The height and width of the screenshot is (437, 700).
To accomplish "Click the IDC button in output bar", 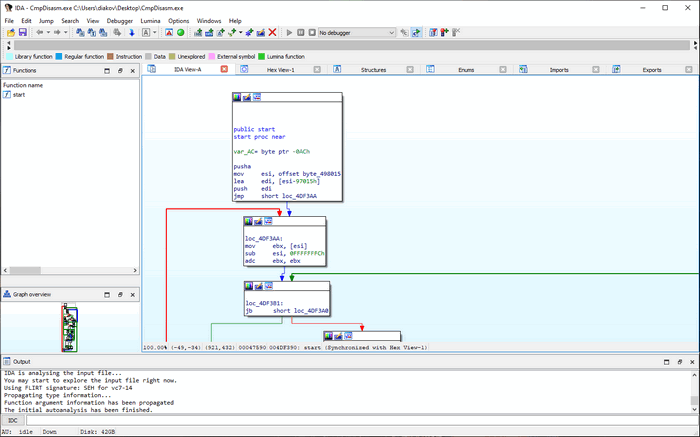I will pos(13,420).
